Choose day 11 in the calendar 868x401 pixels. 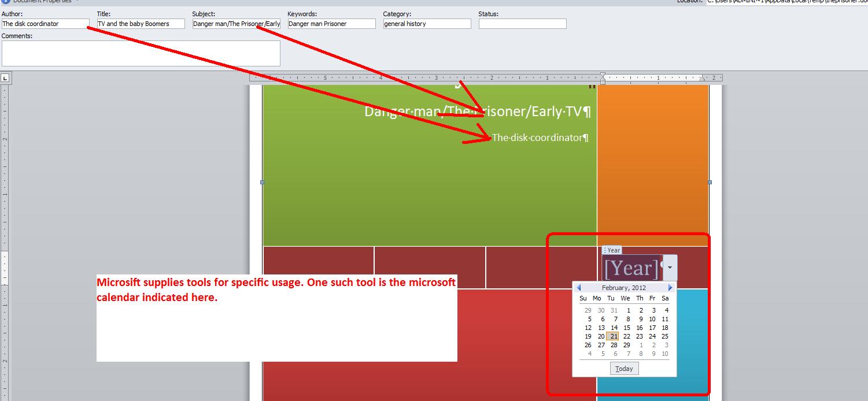point(665,319)
